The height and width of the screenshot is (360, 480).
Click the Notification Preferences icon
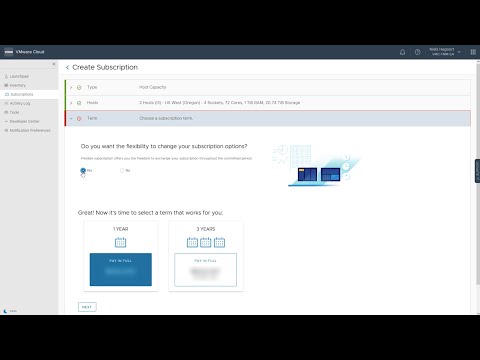tap(6, 130)
